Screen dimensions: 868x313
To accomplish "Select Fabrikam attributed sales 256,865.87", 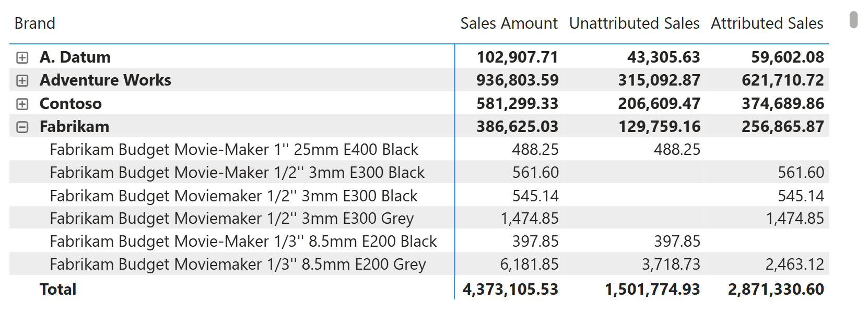I will (782, 127).
